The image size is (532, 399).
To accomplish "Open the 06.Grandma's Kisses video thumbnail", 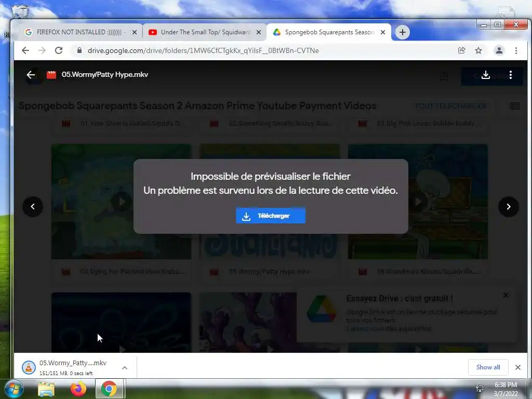I will (418, 202).
